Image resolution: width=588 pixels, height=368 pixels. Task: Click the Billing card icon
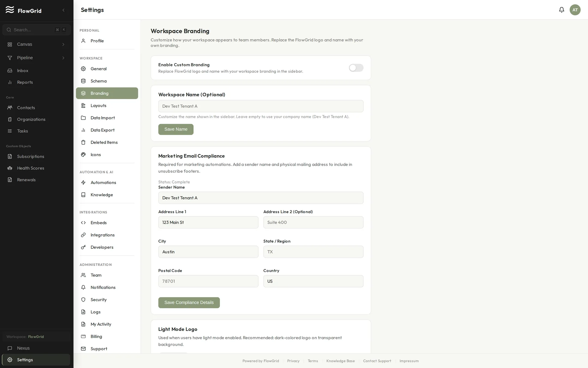tap(83, 336)
